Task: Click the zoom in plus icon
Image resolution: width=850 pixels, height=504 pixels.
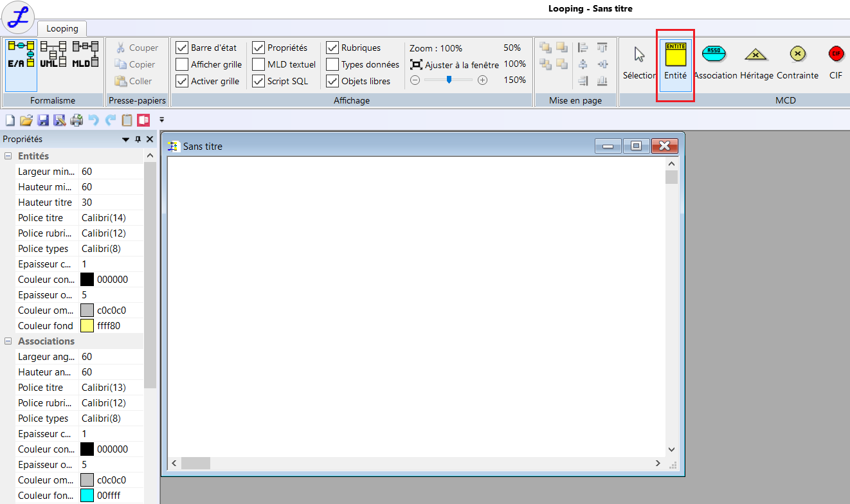Action: (x=482, y=80)
